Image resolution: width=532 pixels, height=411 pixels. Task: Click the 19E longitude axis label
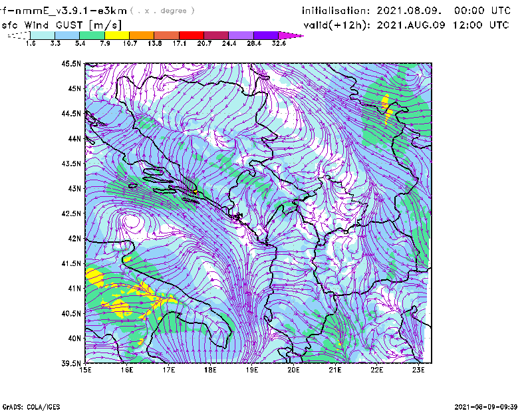(252, 370)
